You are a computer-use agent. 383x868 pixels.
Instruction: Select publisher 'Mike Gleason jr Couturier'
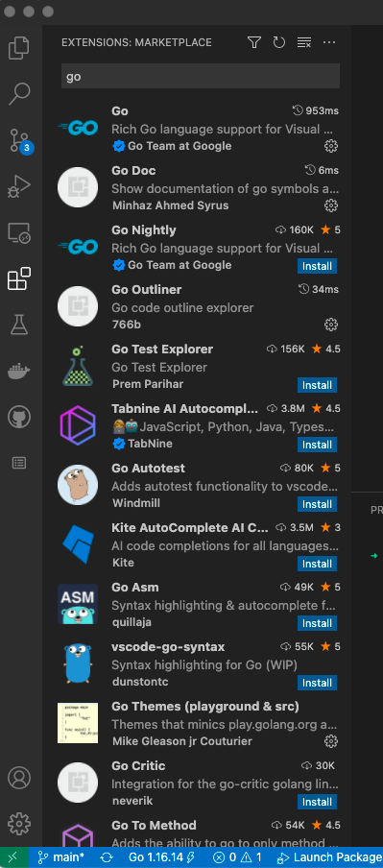click(x=182, y=741)
